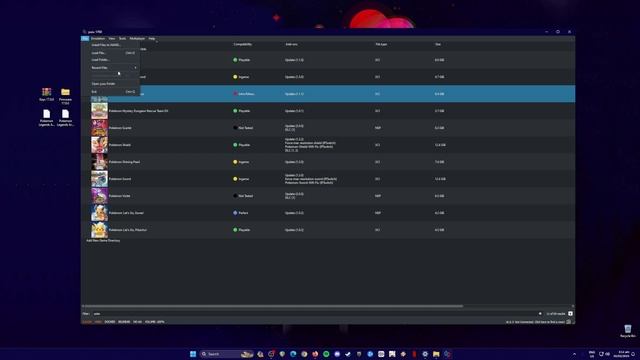640x360 pixels.
Task: Toggle BILINEAR scaling filter button
Action: tap(124, 322)
